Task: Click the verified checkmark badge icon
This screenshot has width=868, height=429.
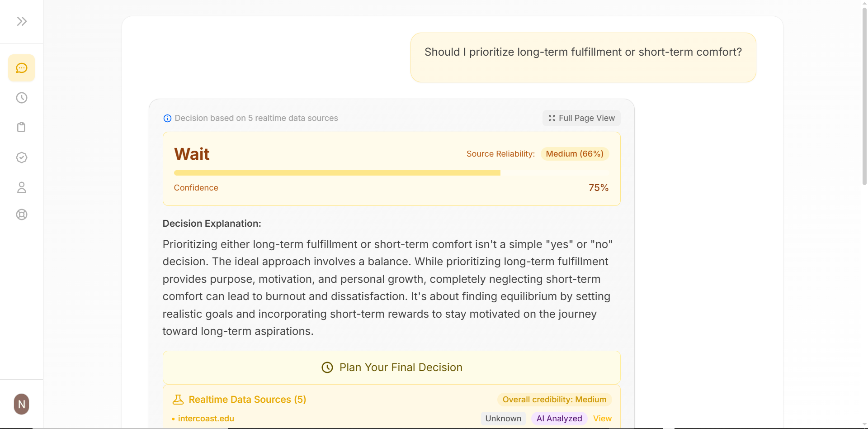Action: click(22, 157)
